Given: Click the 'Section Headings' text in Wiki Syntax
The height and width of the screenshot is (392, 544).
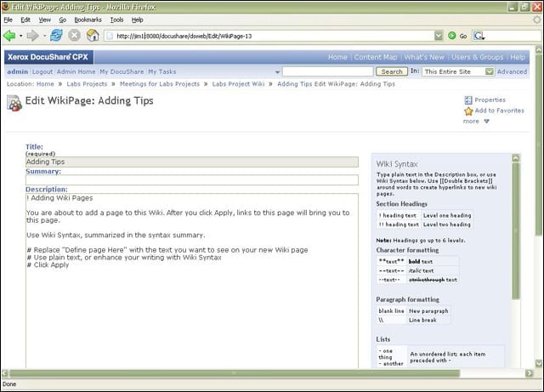Looking at the screenshot, I should click(x=401, y=204).
